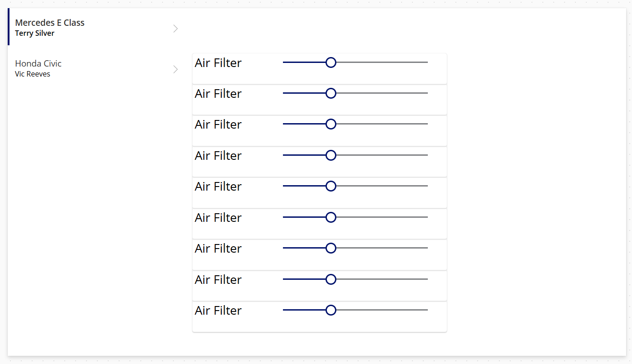Image resolution: width=632 pixels, height=364 pixels.
Task: Adjust the third Air Filter slider
Action: coord(331,124)
